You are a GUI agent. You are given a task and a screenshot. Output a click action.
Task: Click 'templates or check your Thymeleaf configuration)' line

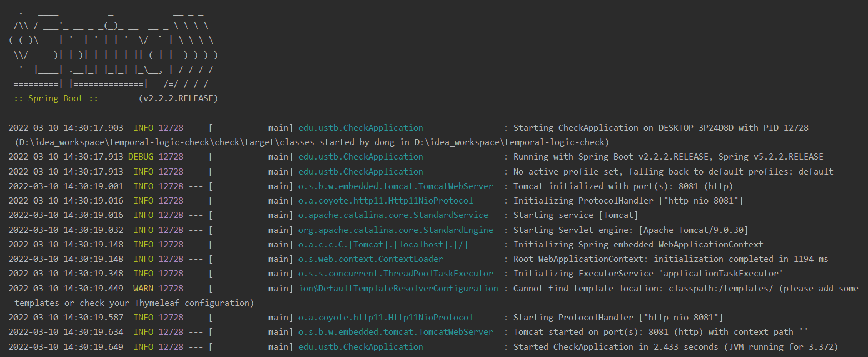click(134, 303)
